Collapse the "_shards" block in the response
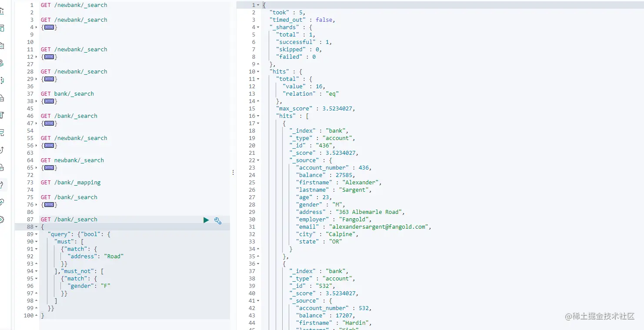The image size is (644, 330). pyautogui.click(x=258, y=27)
